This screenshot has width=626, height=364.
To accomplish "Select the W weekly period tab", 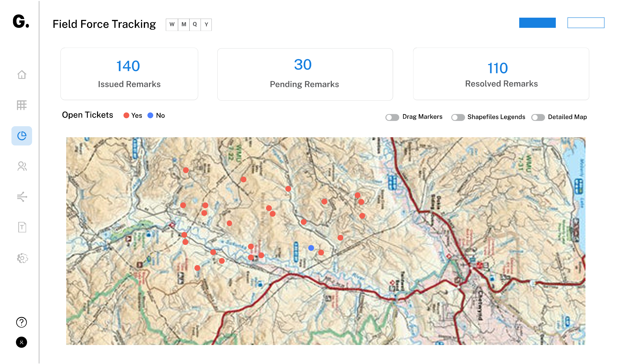I will tap(172, 25).
